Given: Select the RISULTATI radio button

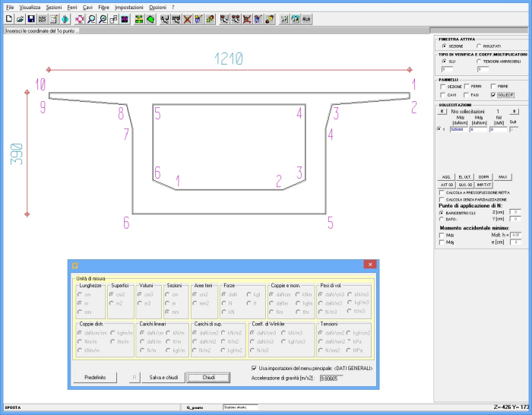Looking at the screenshot, I should click(478, 46).
